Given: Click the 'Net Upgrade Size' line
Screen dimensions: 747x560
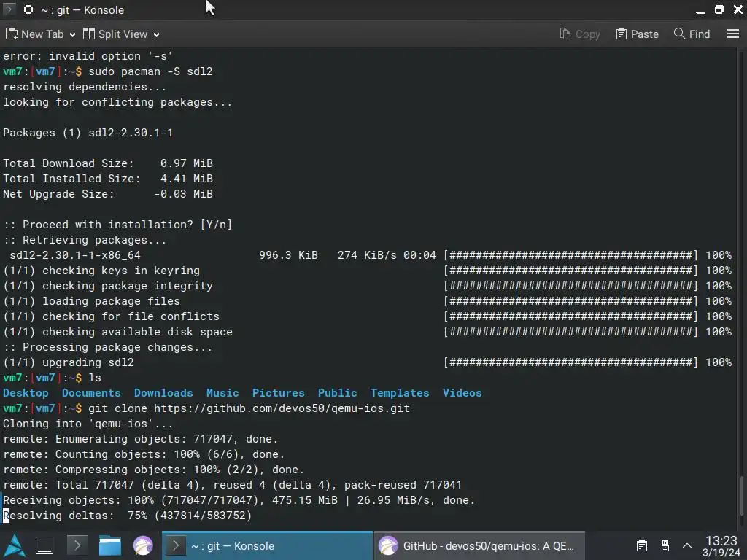Looking at the screenshot, I should 108,194.
